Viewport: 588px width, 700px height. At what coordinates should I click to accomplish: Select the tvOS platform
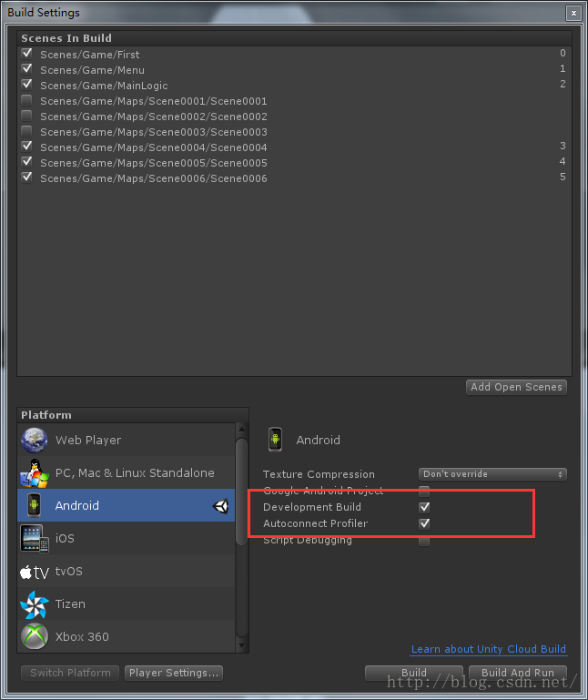coord(126,572)
